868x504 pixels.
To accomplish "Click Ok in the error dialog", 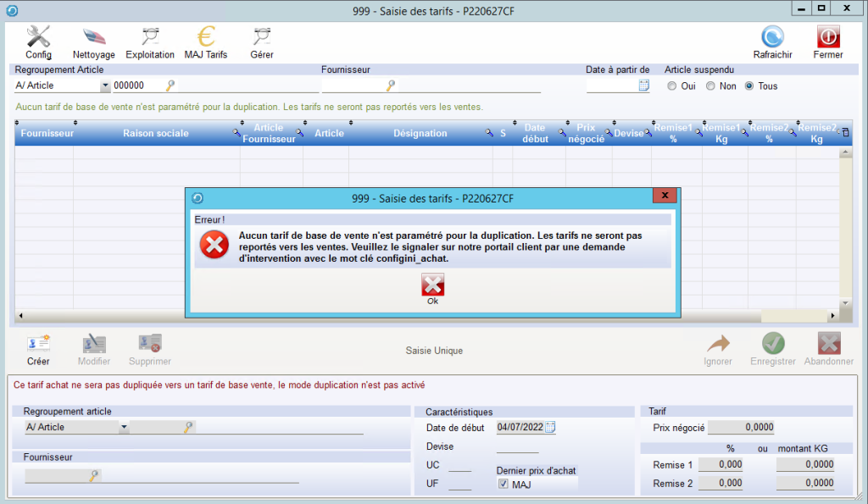I will click(432, 287).
